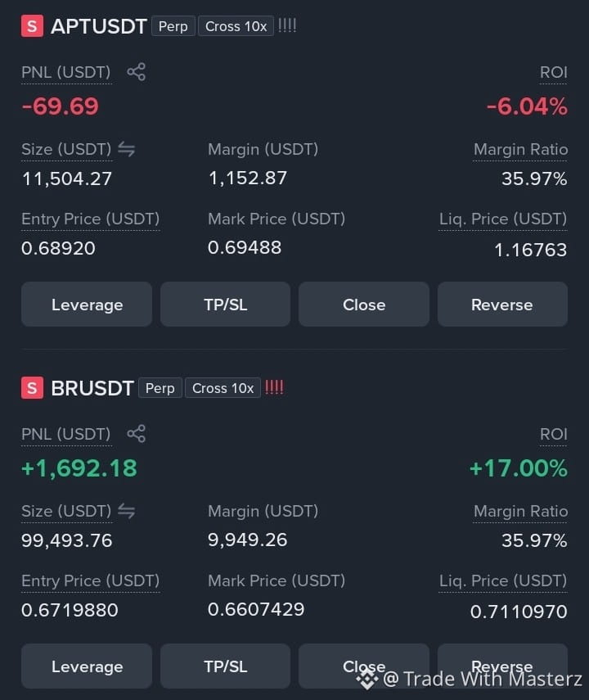Image resolution: width=589 pixels, height=700 pixels.
Task: Tap the Perp tag next to BRUSDT
Action: point(160,388)
